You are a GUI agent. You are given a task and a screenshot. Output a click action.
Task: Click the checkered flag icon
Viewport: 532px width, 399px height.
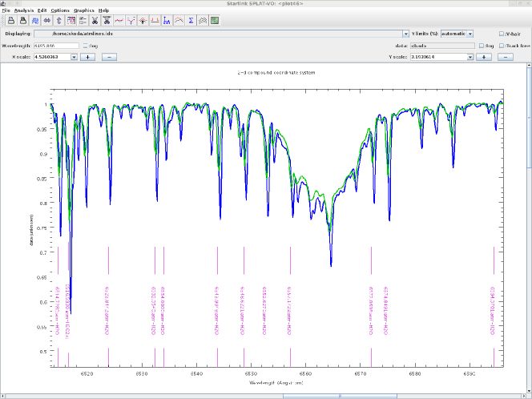click(x=203, y=20)
